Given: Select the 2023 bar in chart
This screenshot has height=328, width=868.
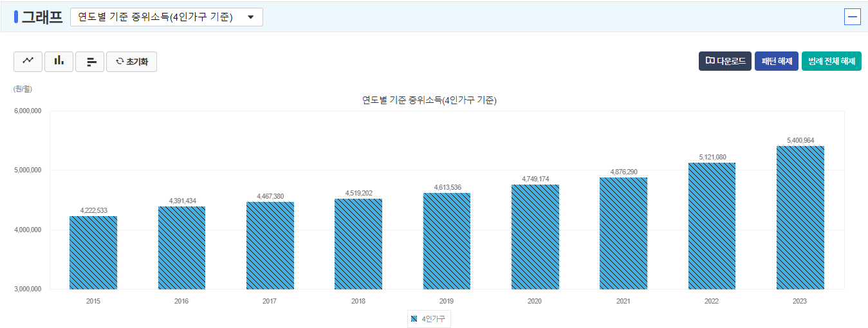Looking at the screenshot, I should pyautogui.click(x=800, y=217).
